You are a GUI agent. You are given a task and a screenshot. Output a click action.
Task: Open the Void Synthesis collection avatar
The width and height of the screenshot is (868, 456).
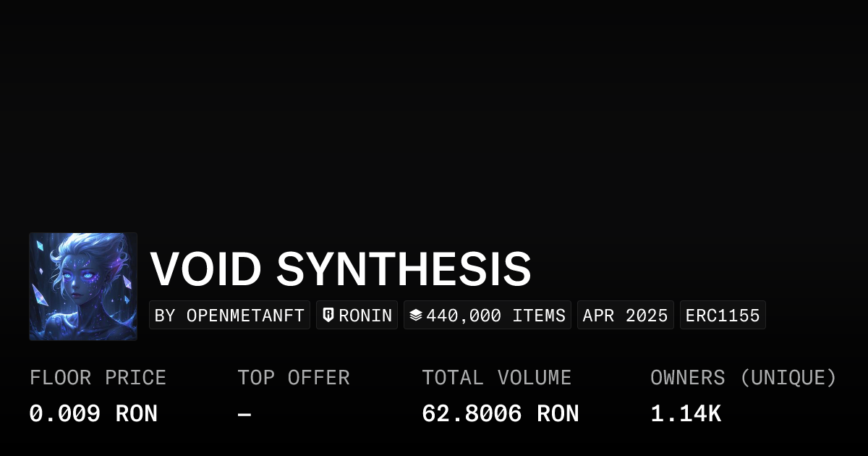click(x=83, y=287)
